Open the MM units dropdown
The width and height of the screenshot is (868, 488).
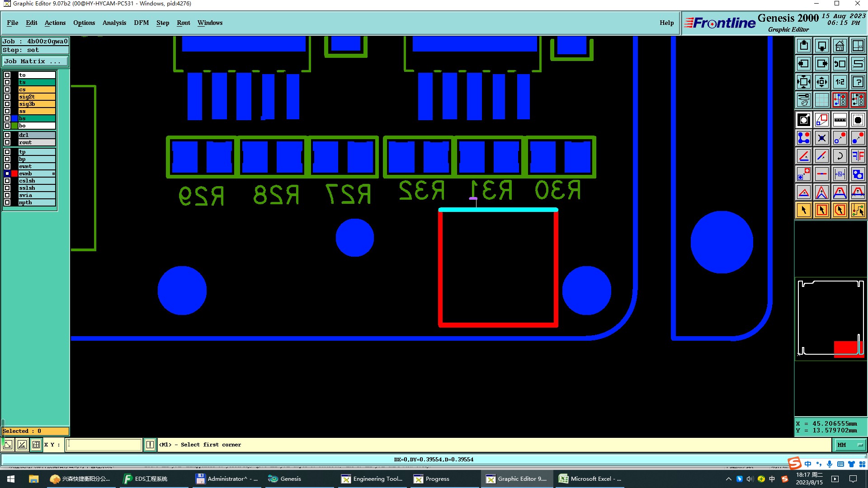tap(849, 445)
